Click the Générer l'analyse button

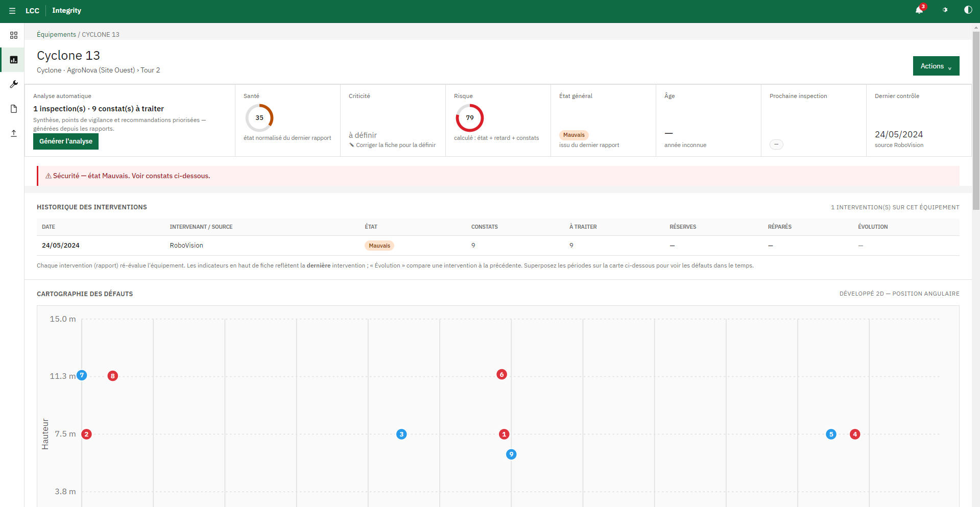click(66, 141)
